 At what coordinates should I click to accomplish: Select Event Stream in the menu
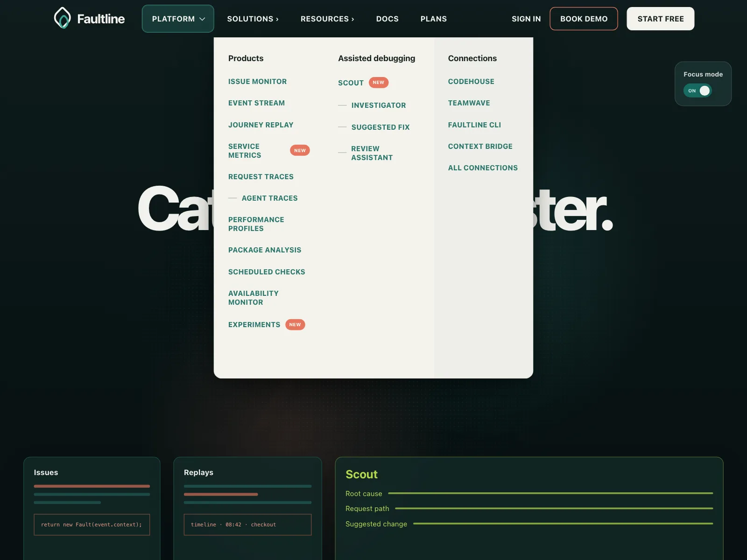(256, 103)
